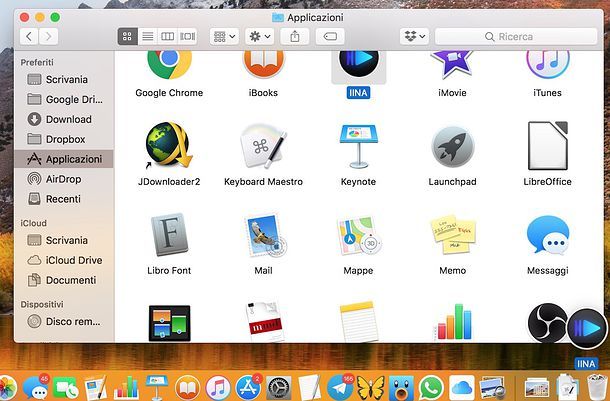Open iBooks from the Dock
This screenshot has width=610, height=401.
(188, 388)
